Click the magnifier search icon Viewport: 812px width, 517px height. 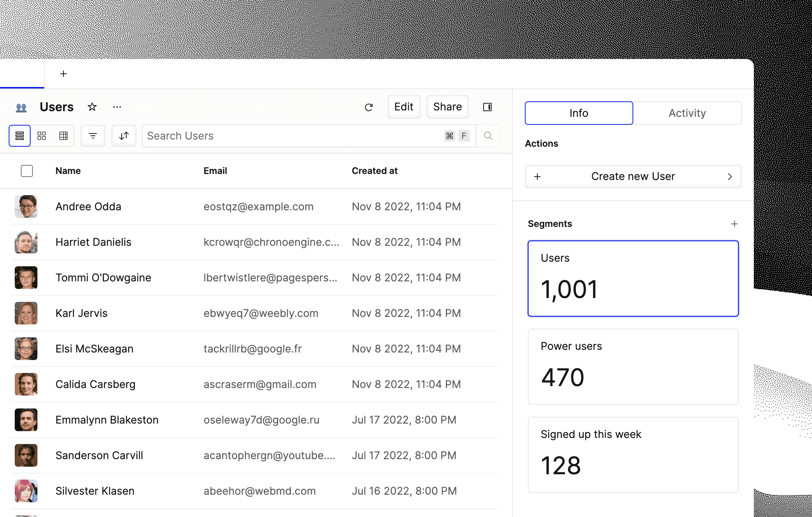click(x=488, y=136)
